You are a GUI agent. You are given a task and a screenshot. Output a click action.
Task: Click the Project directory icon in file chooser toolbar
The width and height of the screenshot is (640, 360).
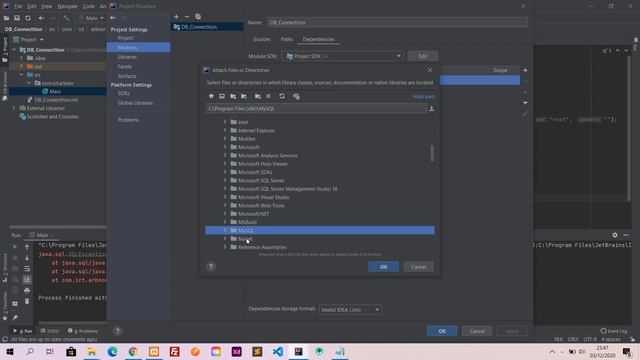coord(233,96)
